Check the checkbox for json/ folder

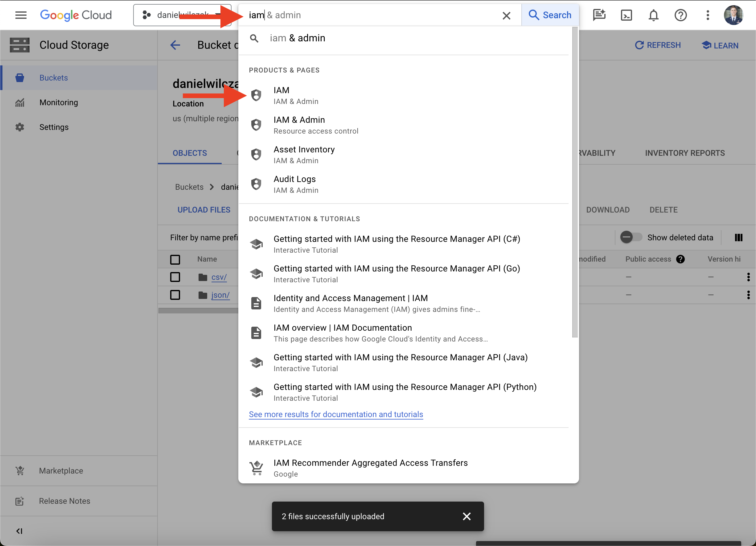(175, 295)
